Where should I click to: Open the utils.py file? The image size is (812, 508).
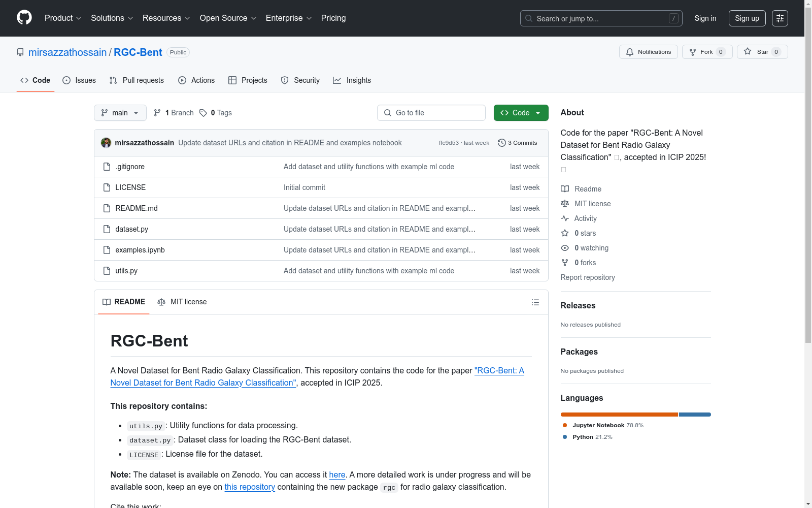(x=126, y=271)
